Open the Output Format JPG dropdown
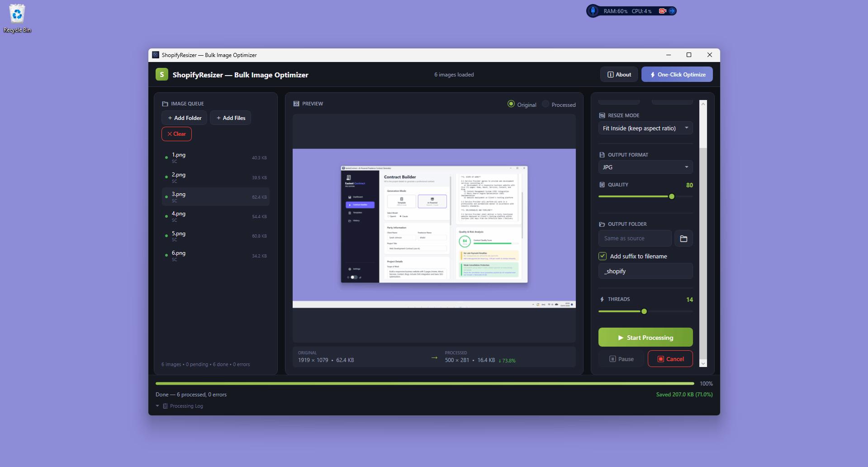868x467 pixels. coord(645,167)
